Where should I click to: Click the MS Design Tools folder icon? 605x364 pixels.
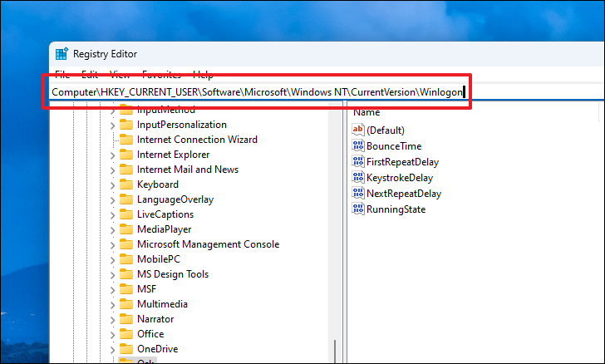pos(126,274)
